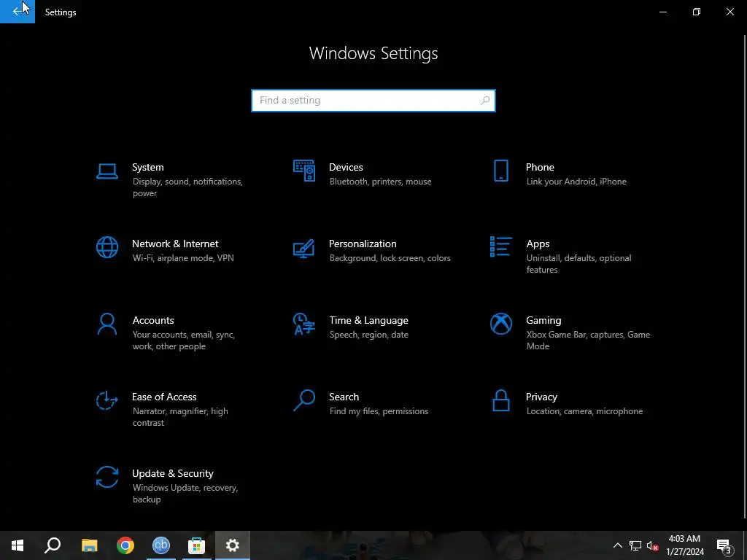Click the Time & Language heading

coord(368,321)
